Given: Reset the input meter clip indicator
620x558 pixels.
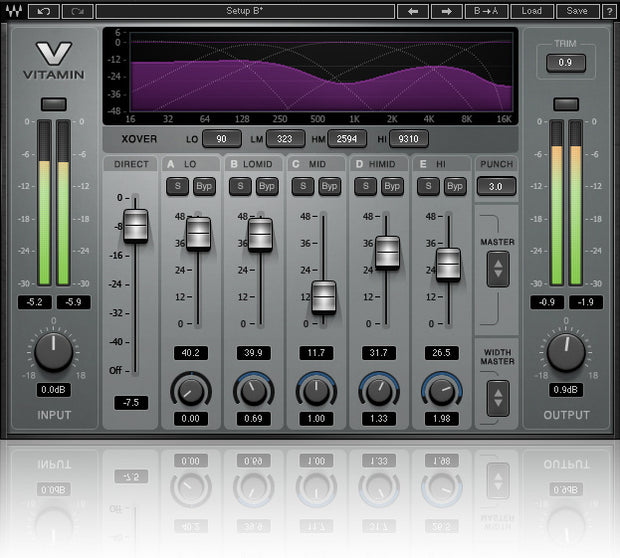Looking at the screenshot, I should [54, 104].
